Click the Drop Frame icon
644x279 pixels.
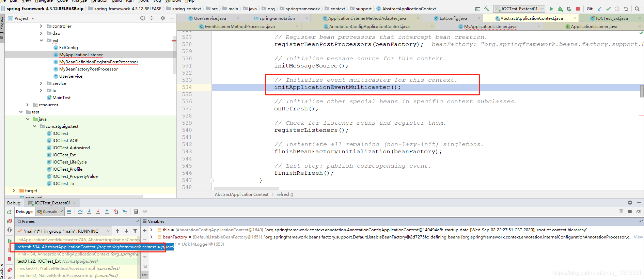click(x=116, y=212)
